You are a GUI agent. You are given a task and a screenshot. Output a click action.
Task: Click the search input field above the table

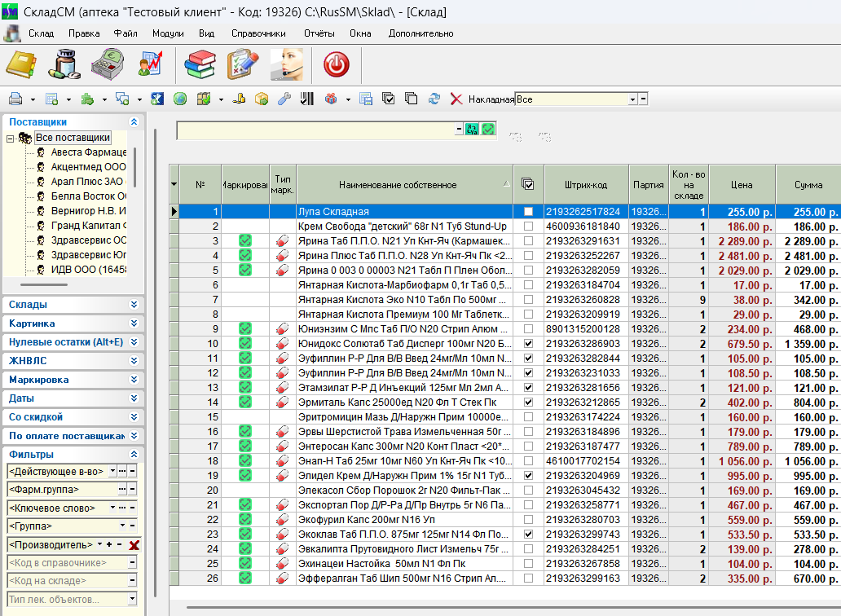pos(316,130)
